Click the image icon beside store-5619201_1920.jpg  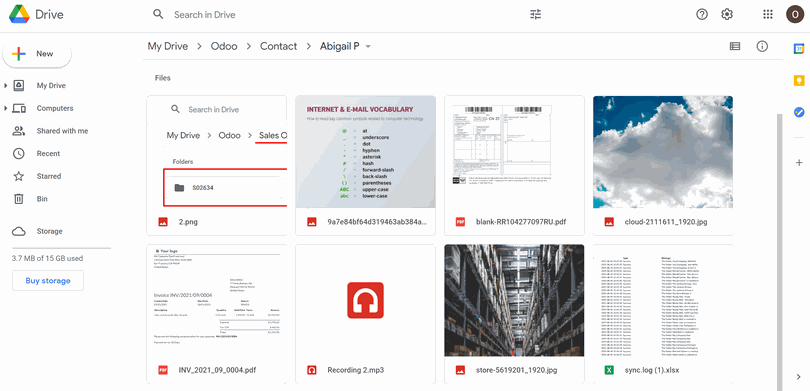[460, 370]
